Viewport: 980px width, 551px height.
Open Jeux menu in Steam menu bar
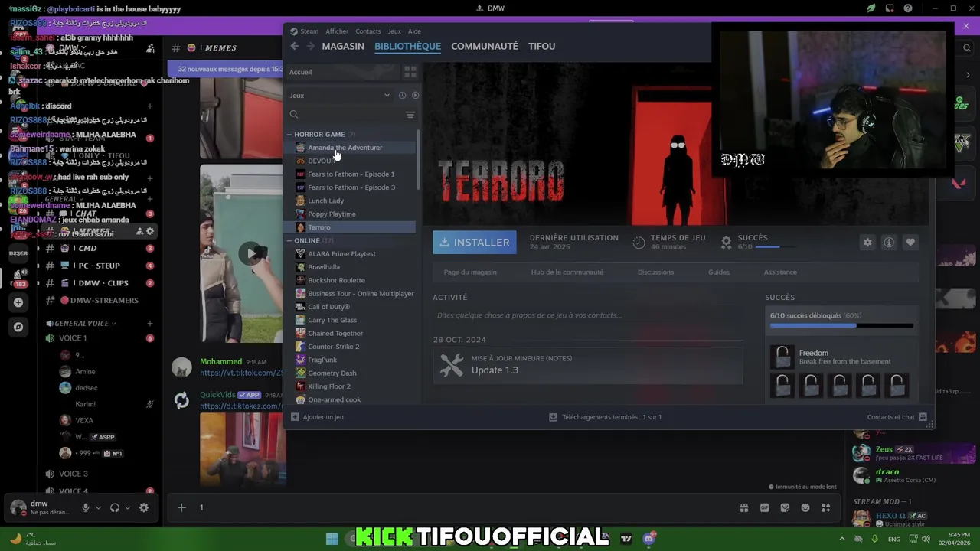pyautogui.click(x=394, y=31)
